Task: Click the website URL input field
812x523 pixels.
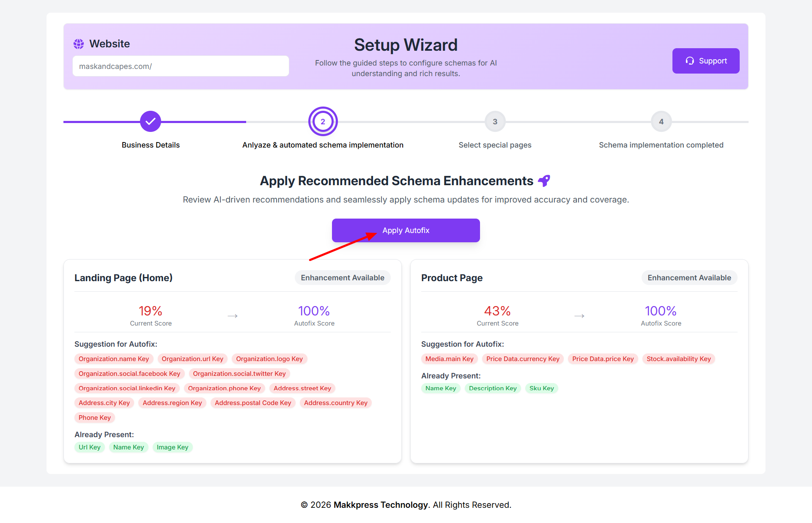Action: click(181, 66)
